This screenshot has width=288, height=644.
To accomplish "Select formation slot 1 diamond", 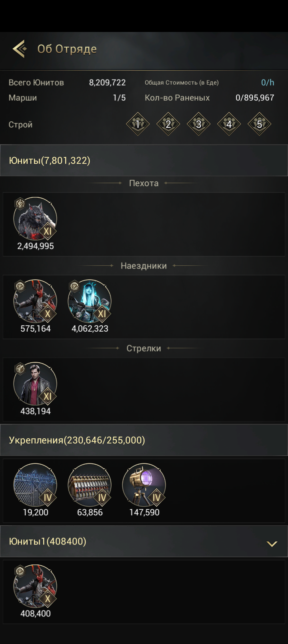I will click(x=138, y=124).
